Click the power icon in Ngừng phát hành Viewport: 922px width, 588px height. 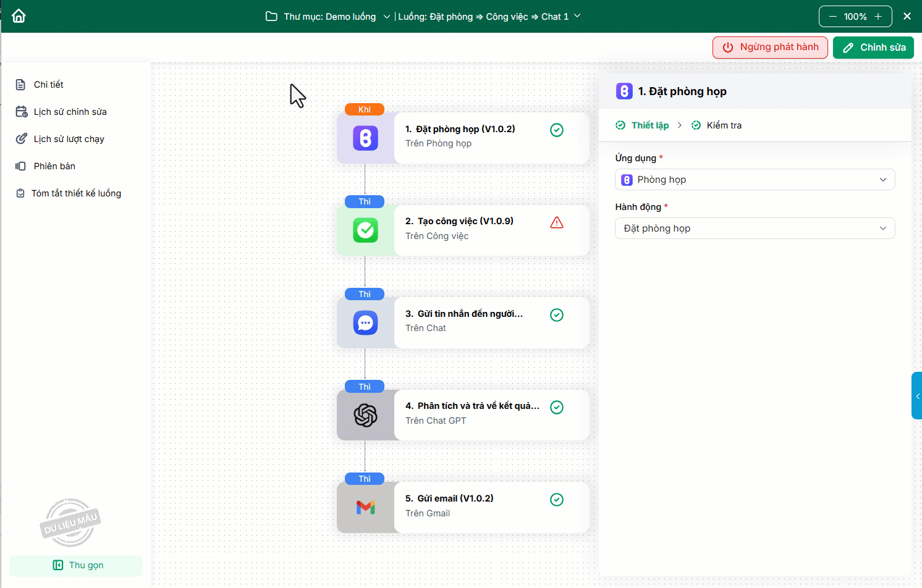pos(728,48)
